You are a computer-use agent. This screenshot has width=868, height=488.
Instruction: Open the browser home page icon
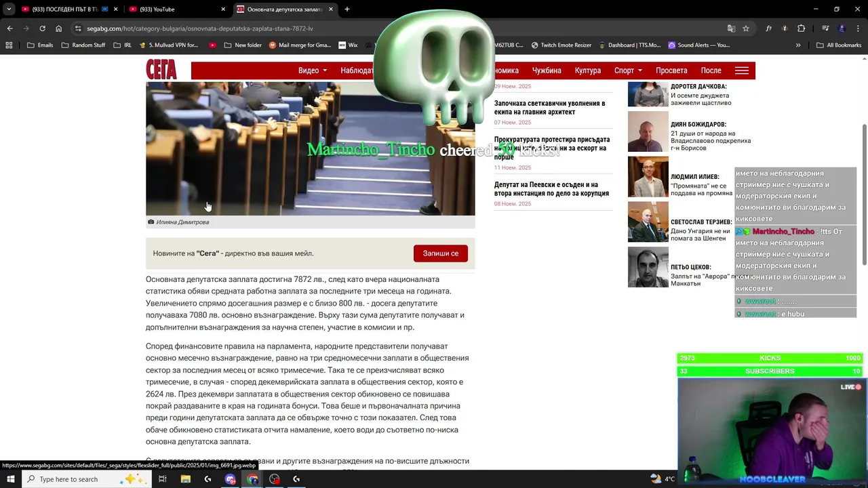pyautogui.click(x=58, y=28)
